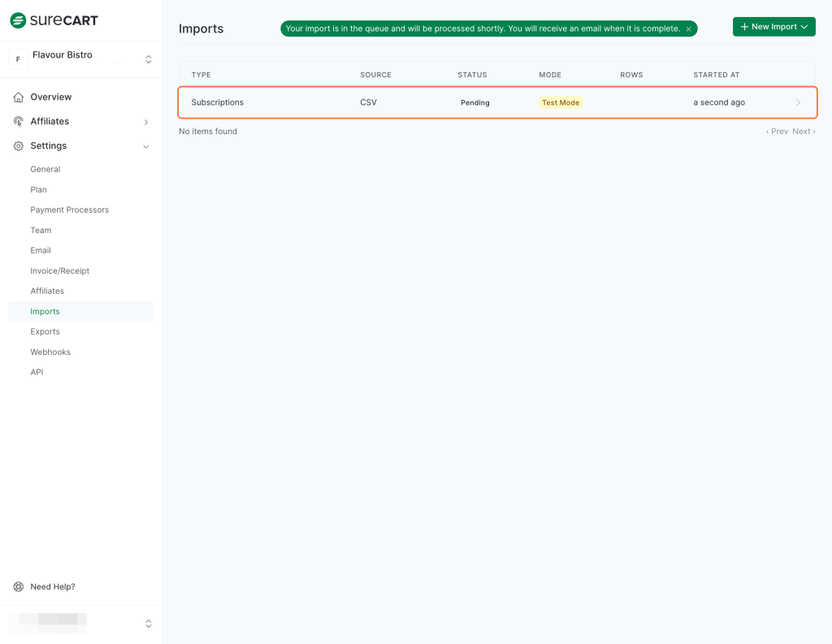Screen dimensions: 832x644
Task: Click the Prev pagination link
Action: 778,132
